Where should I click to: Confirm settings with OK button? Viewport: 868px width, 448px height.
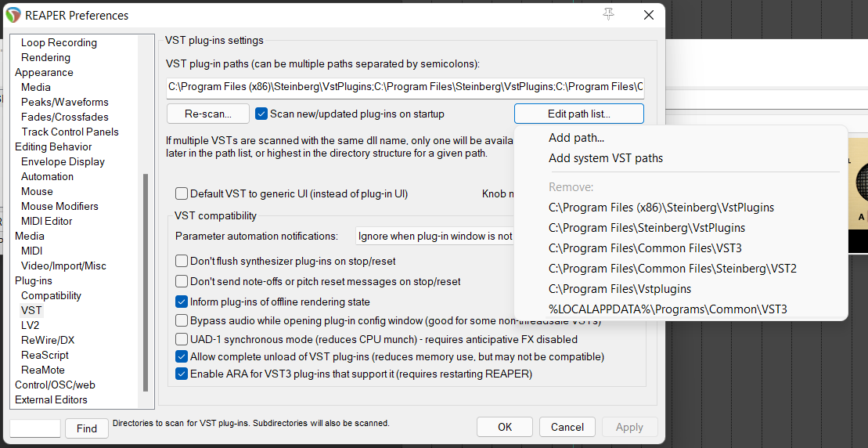coord(505,427)
